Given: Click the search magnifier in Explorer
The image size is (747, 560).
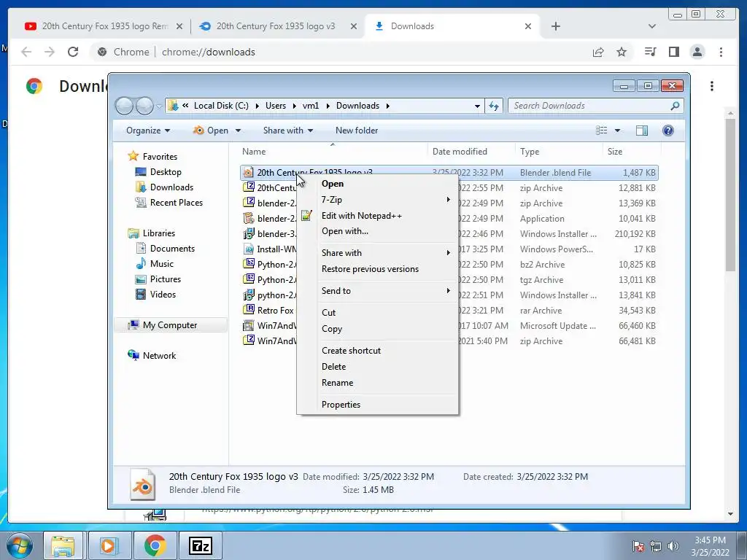Looking at the screenshot, I should (x=675, y=106).
